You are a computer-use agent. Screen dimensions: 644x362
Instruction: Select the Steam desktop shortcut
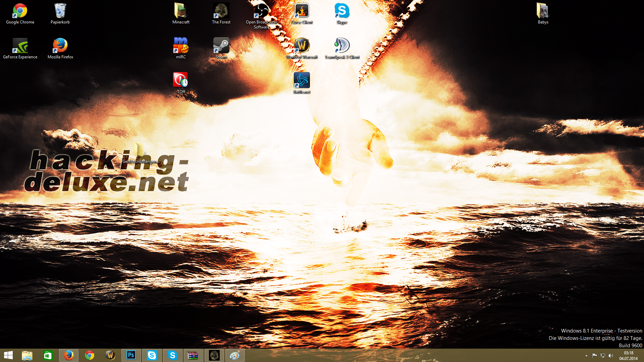tap(221, 46)
